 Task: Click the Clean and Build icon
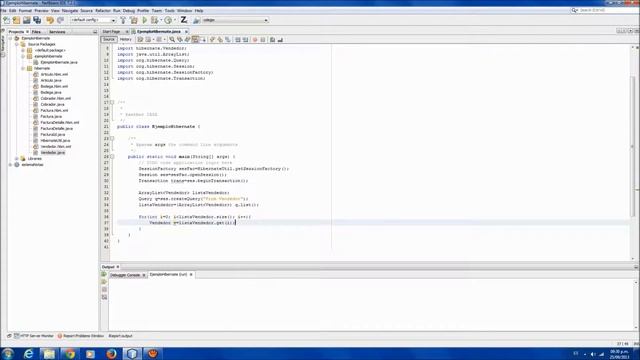[133, 20]
